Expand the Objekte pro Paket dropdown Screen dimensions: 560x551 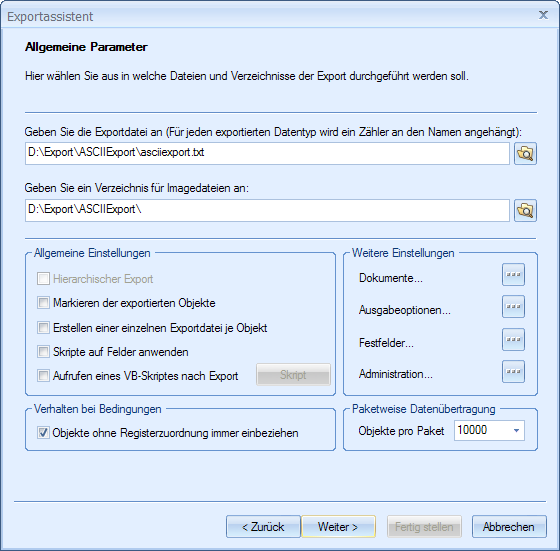pos(516,431)
